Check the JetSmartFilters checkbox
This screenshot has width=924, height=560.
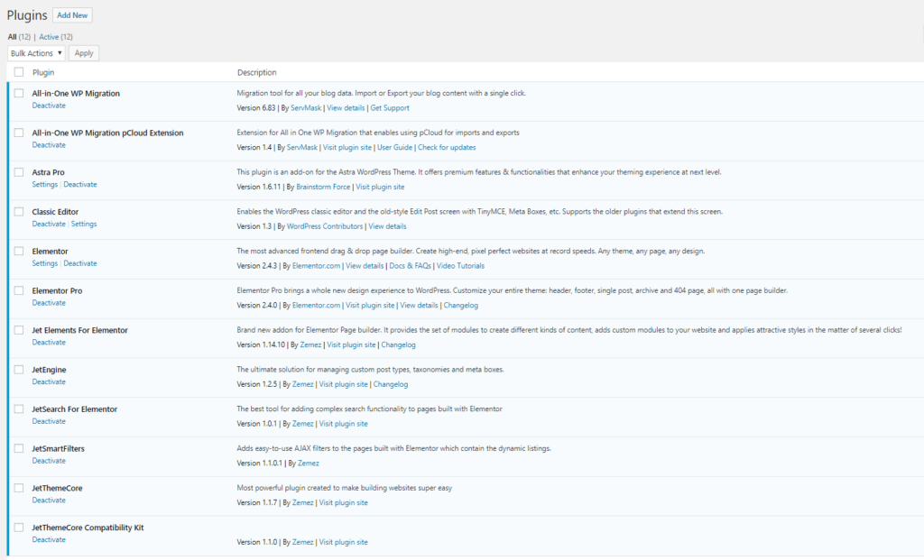point(19,448)
